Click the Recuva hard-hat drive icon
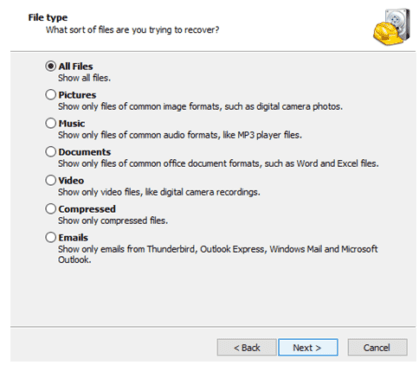Screen dimensions: 419x365 point(392,27)
